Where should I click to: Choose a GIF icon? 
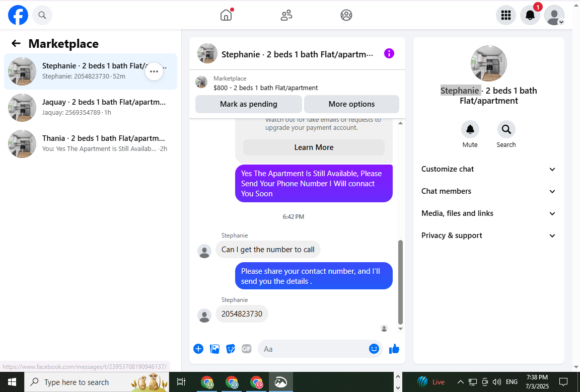click(246, 349)
